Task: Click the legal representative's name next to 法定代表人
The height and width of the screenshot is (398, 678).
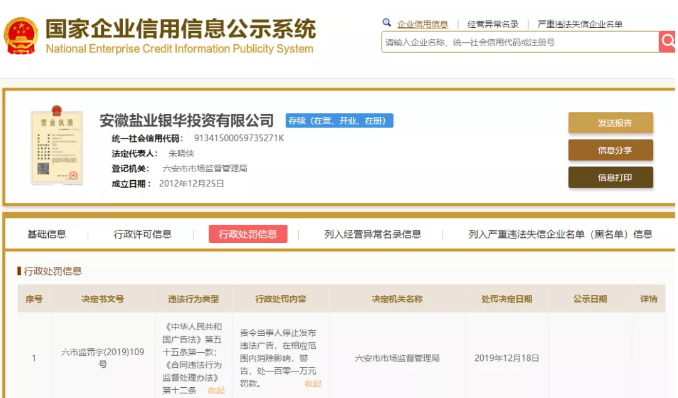Action: coord(181,153)
